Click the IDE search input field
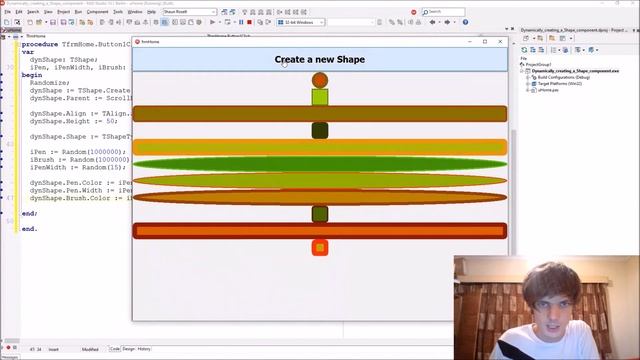Viewport: 640px width, 360px height. click(x=444, y=12)
